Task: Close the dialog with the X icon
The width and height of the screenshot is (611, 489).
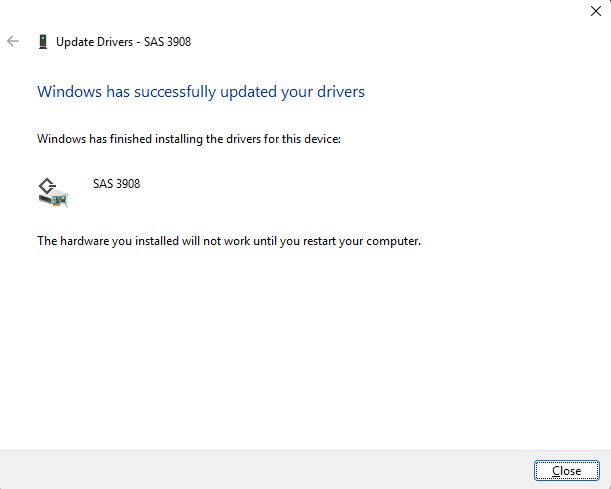Action: coord(596,11)
